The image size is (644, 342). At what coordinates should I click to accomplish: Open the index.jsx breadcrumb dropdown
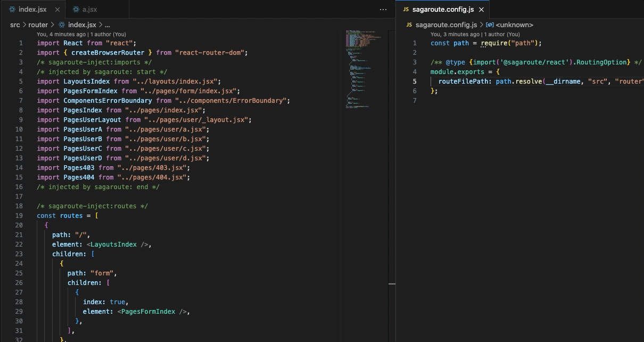pyautogui.click(x=82, y=25)
